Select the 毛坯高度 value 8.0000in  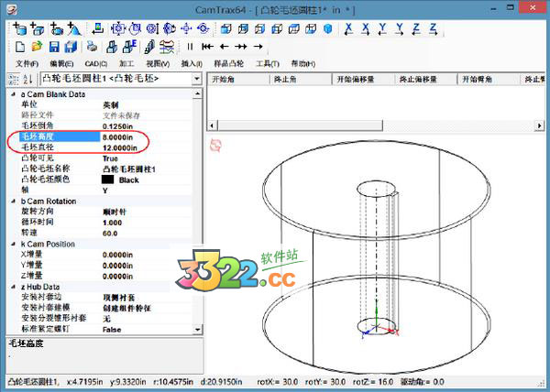(x=117, y=137)
